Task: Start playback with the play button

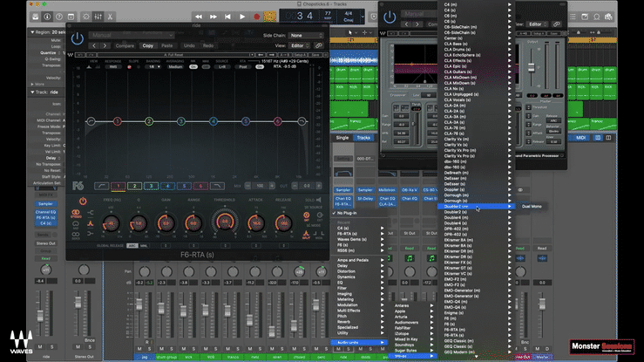Action: (242, 17)
